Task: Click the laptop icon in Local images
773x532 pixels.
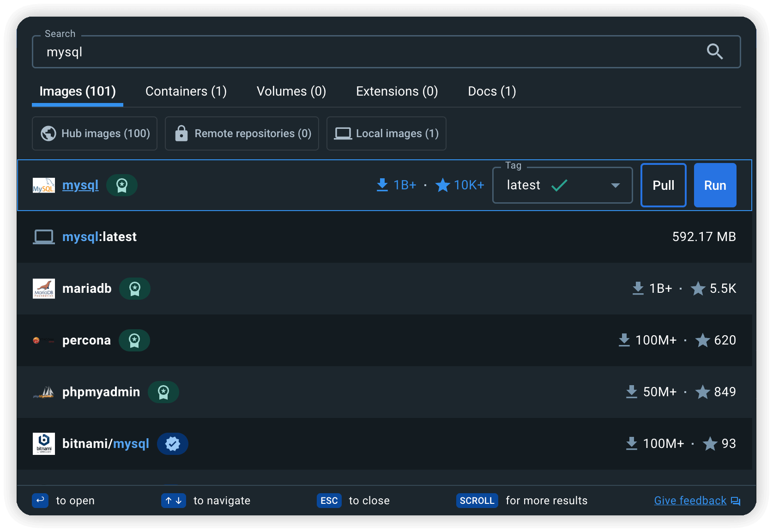Action: [343, 133]
